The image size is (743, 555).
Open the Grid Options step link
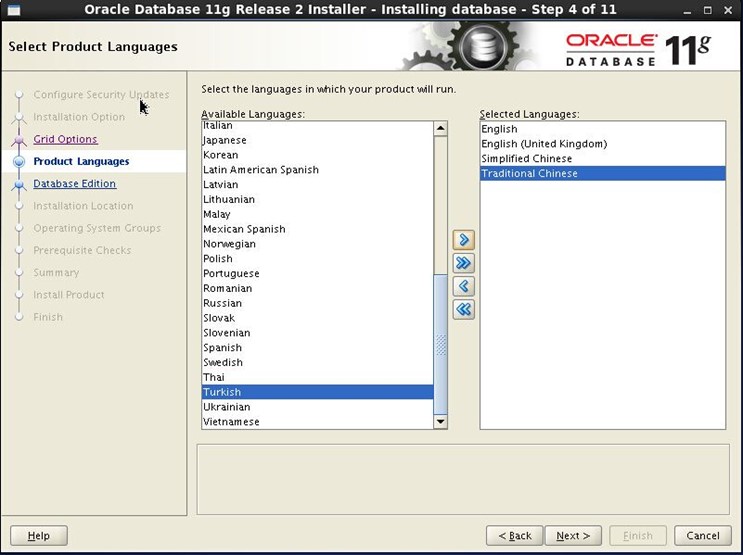pyautogui.click(x=65, y=139)
